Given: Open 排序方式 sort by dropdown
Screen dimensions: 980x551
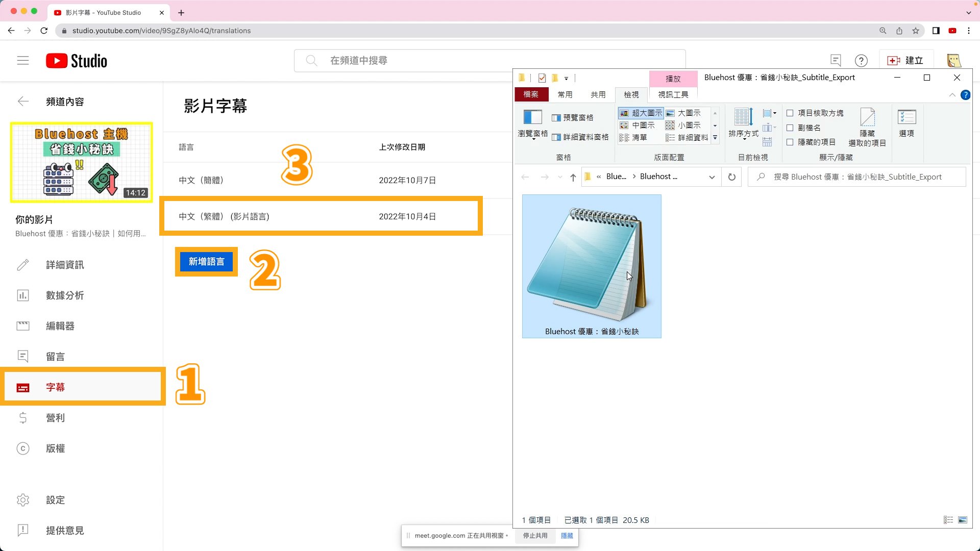Looking at the screenshot, I should tap(743, 123).
